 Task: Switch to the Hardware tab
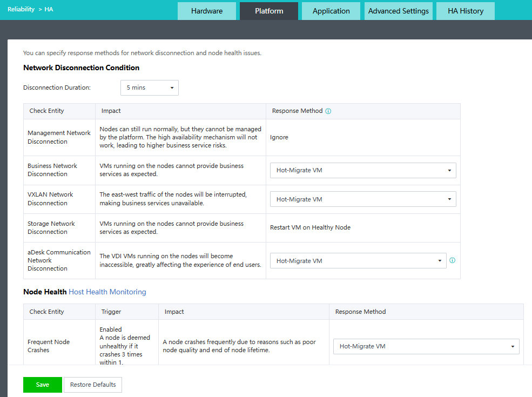click(207, 11)
